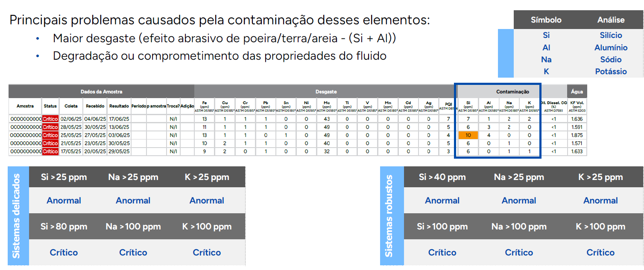
Task: Select the "Si >80 ppm" critical threshold
Action: tap(64, 226)
